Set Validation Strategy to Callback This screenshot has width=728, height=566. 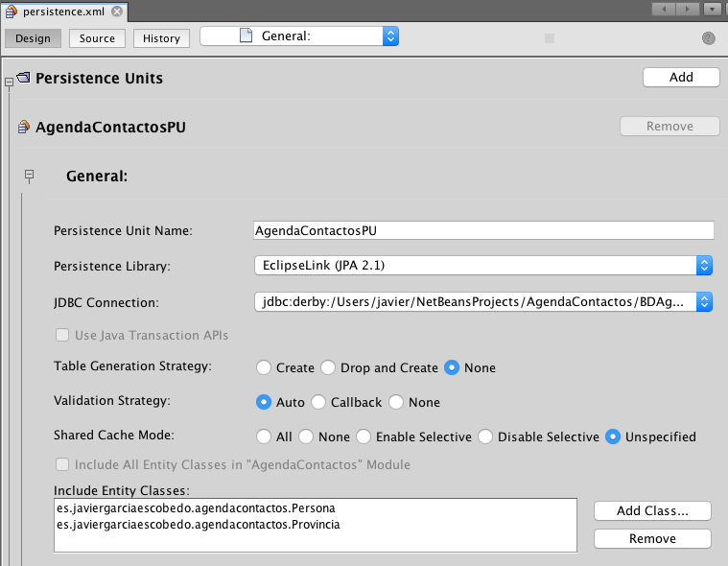(319, 402)
